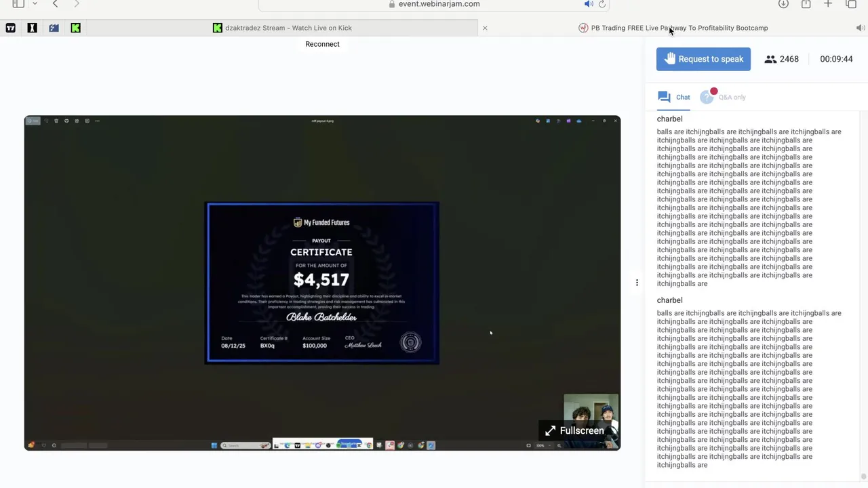This screenshot has width=868, height=488.
Task: Click the zoom magnifier icon in photo viewer
Action: tap(559, 445)
